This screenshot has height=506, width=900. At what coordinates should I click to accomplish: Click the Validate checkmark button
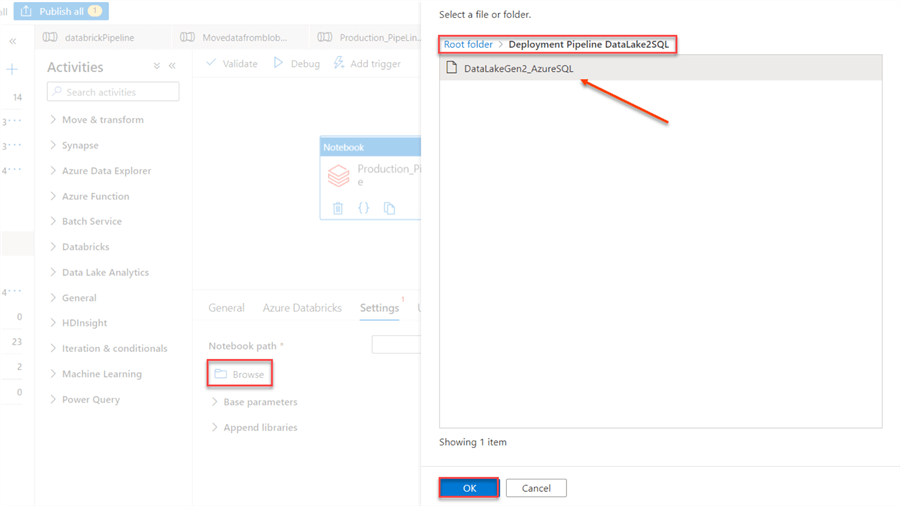(231, 63)
